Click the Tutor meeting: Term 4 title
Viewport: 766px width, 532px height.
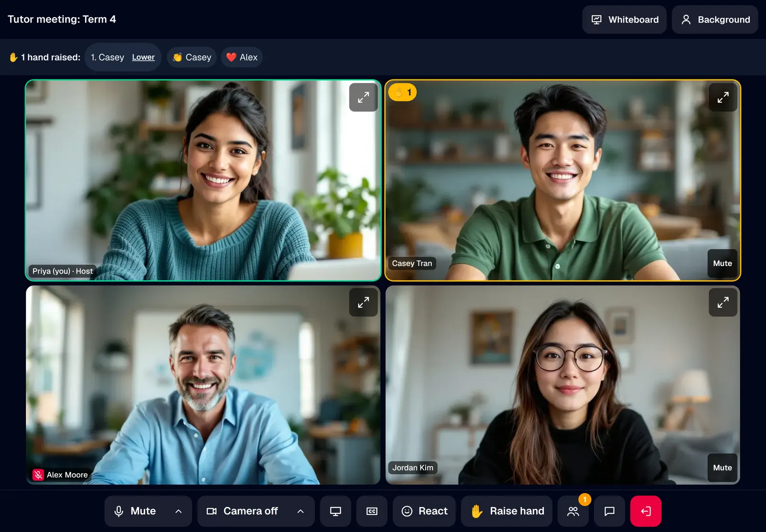tap(62, 19)
